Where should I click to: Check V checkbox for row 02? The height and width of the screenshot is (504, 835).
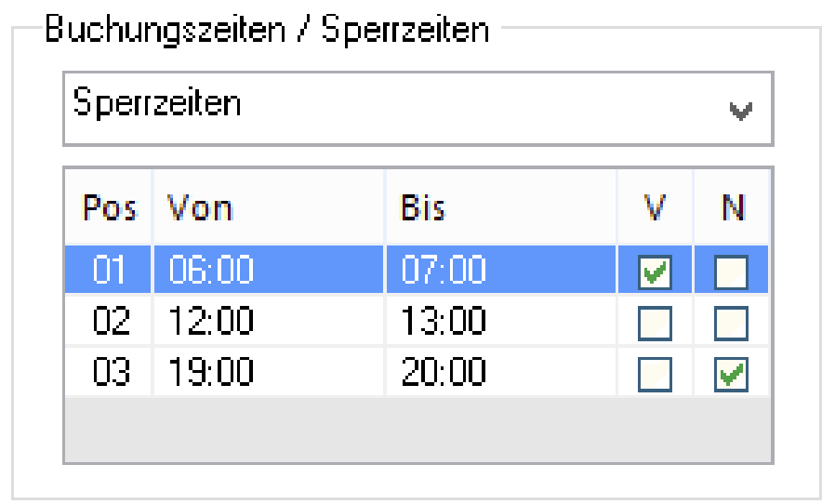(x=655, y=323)
